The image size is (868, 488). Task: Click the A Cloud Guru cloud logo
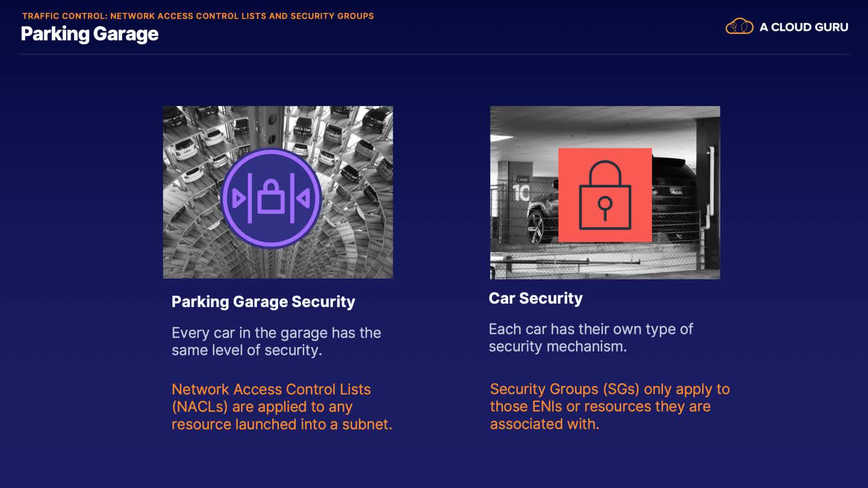739,27
